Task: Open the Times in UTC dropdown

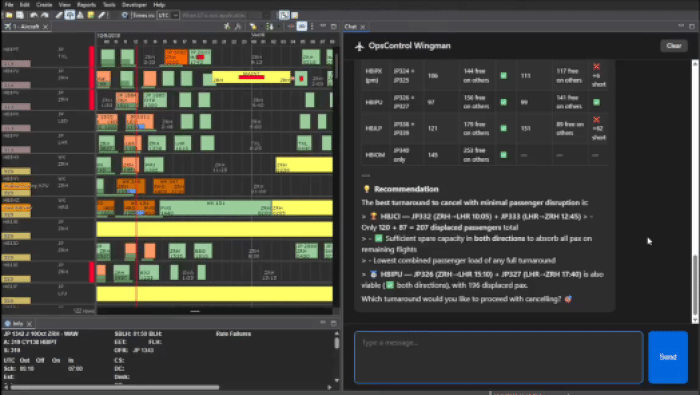Action: tap(168, 15)
